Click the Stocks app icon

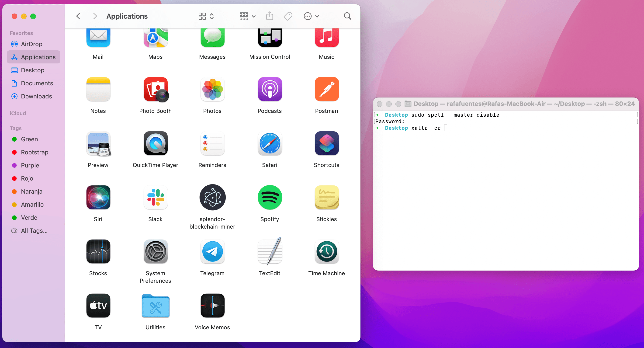(x=98, y=252)
